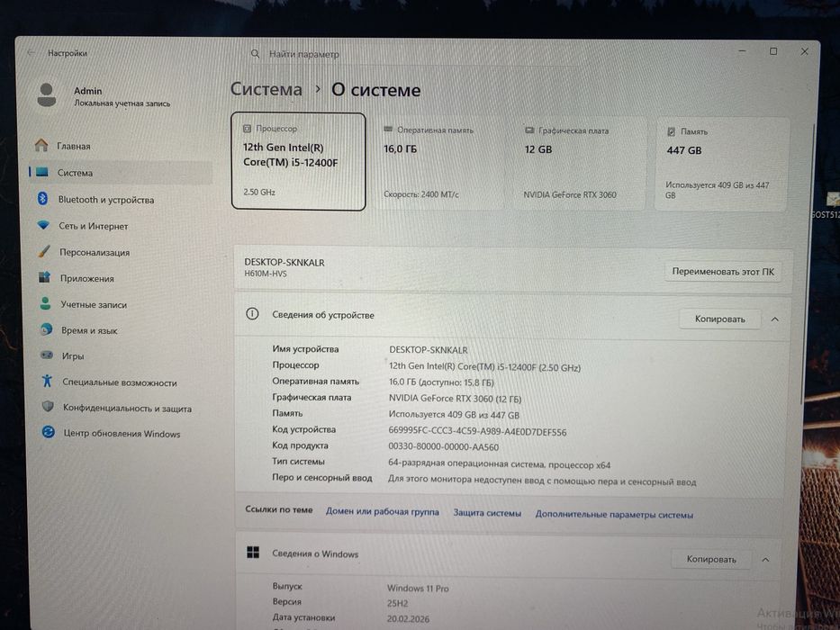The height and width of the screenshot is (630, 840).
Task: Click the GPU icon in Графическая плата card
Action: [529, 130]
